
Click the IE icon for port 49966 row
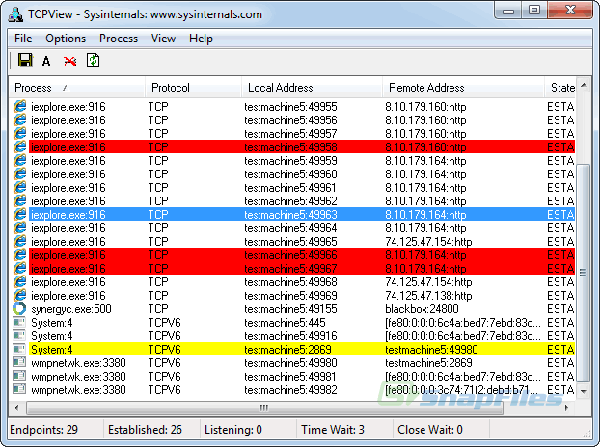click(20, 254)
